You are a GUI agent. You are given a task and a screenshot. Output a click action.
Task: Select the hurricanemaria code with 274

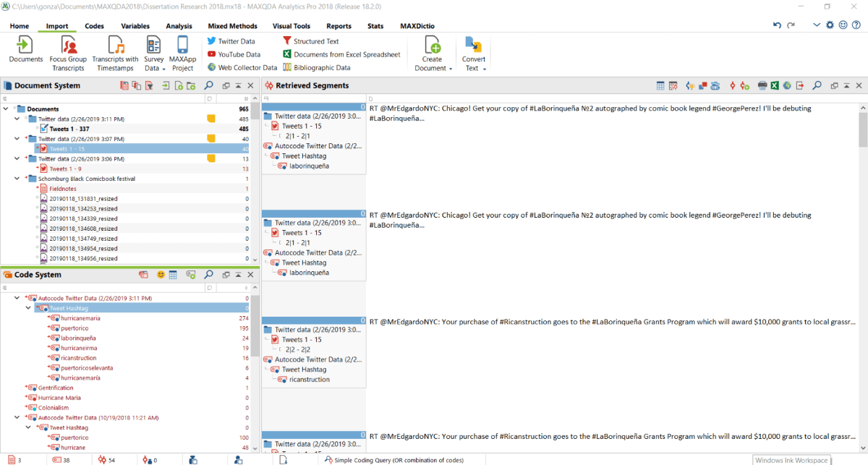[x=80, y=318]
